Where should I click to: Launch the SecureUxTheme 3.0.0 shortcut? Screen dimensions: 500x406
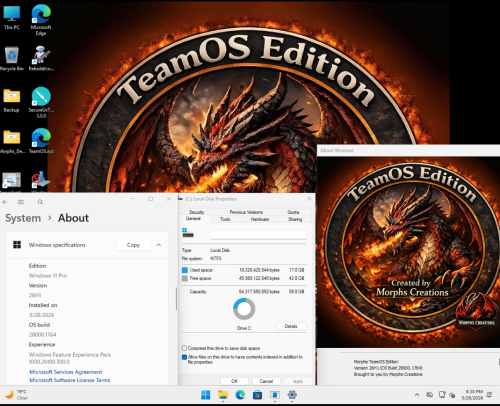41,102
